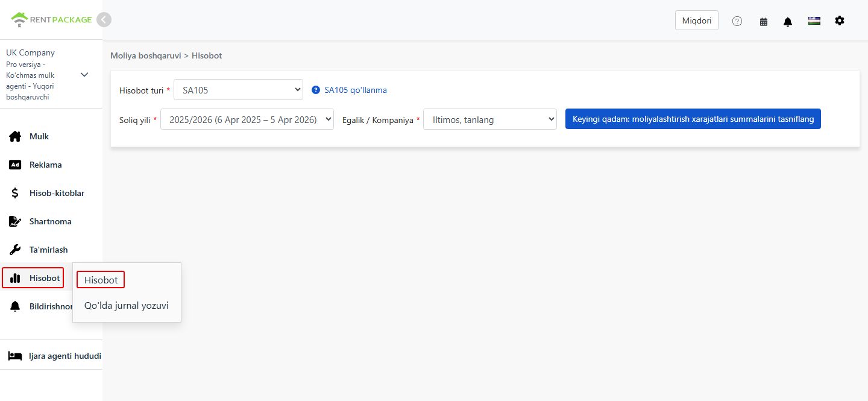
Task: Open the calendar icon in the header
Action: [764, 21]
